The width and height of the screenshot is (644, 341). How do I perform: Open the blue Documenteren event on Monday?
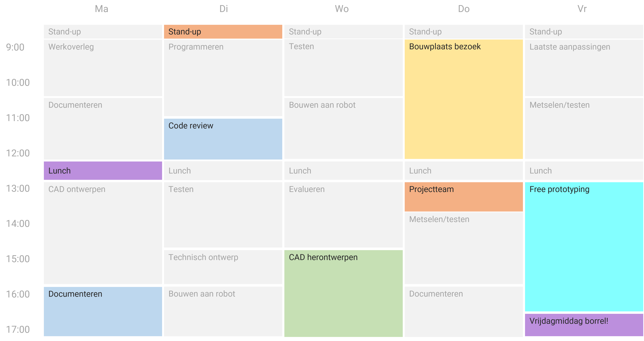103,312
